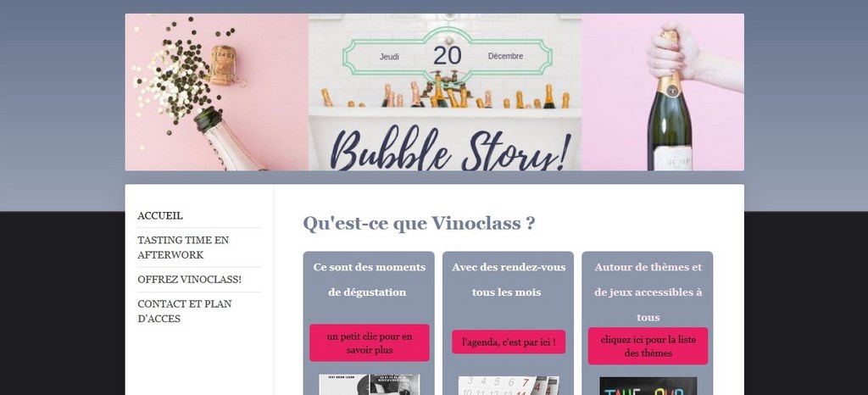Click 'Avec des rendez-vous tous les mois' card title
The height and width of the screenshot is (395, 868).
(509, 280)
